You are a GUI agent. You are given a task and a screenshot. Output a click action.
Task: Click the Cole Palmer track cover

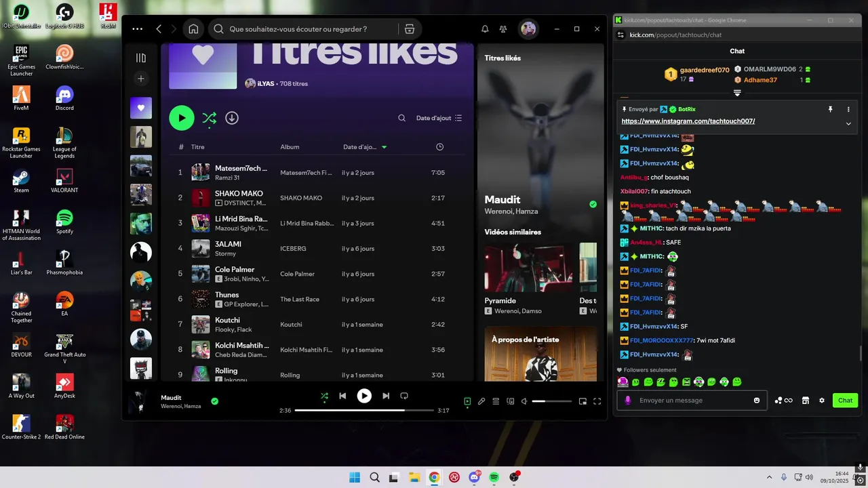(200, 274)
